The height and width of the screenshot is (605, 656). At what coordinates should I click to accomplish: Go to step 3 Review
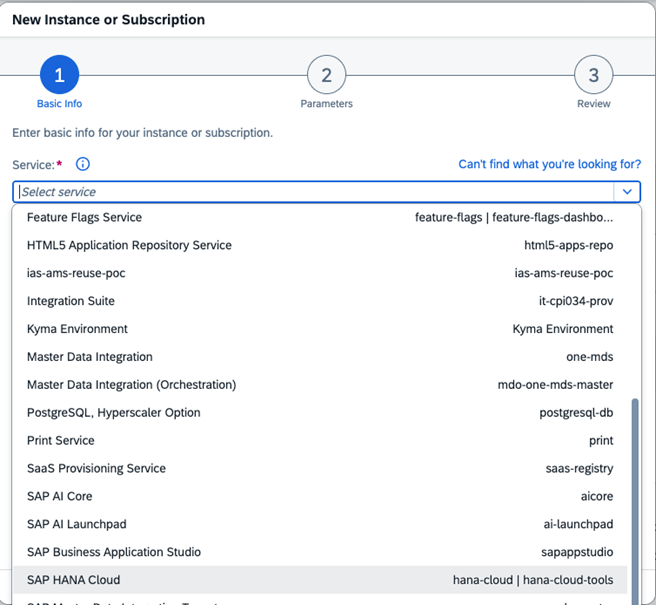point(593,75)
